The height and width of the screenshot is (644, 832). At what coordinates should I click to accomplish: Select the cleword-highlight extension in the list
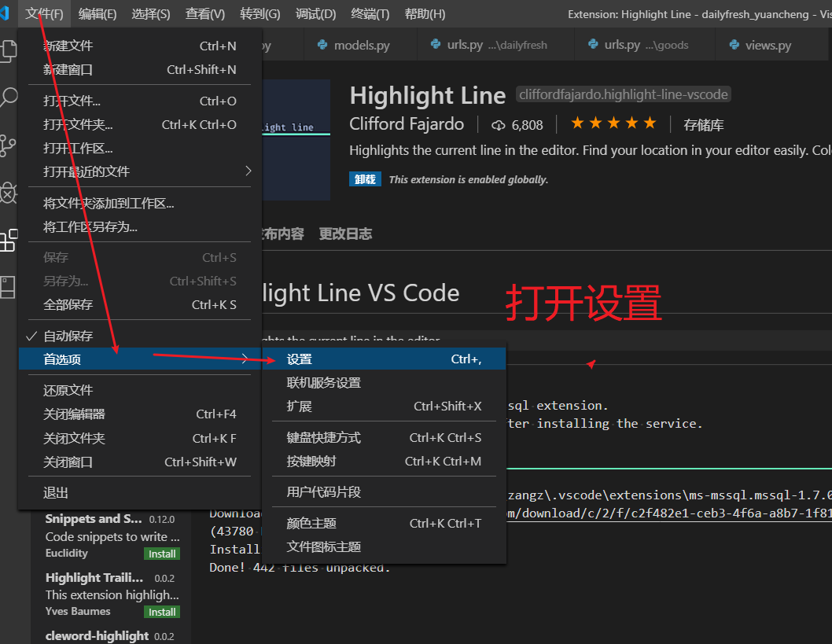112,635
